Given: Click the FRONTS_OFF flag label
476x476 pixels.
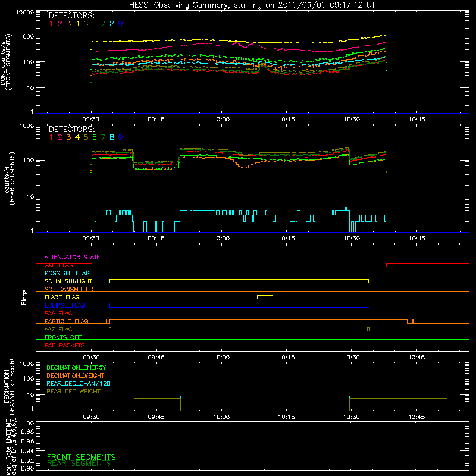Looking at the screenshot, I should [63, 337].
